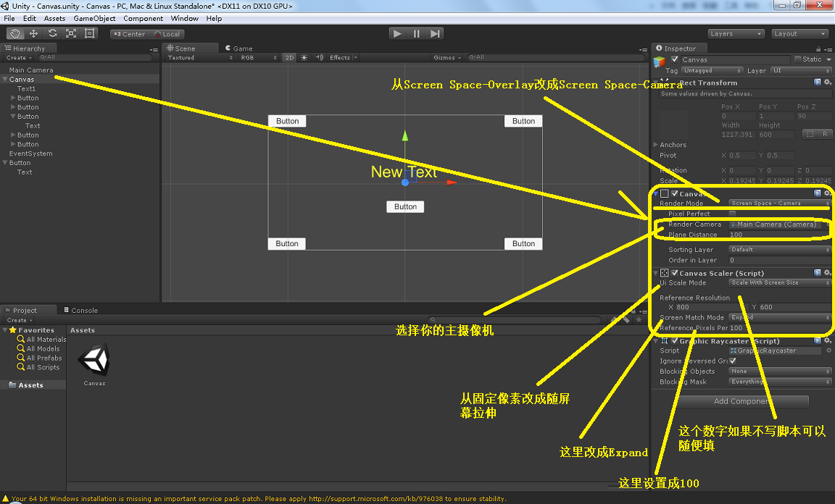Disable Graphic Raycaster script checkbox
Screen dimensions: 835x504
pyautogui.click(x=675, y=341)
